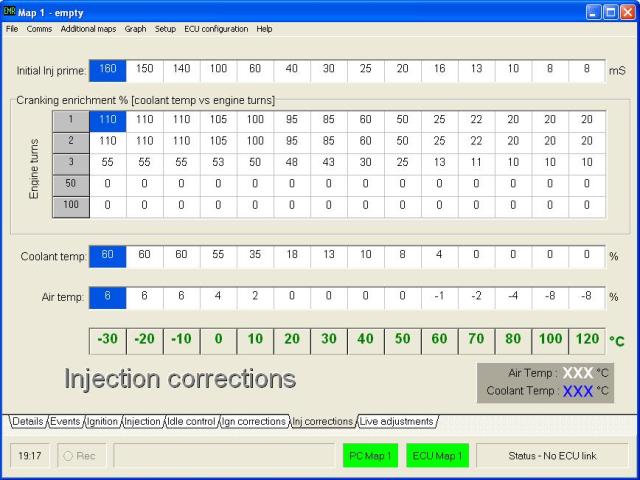The image size is (640, 480).
Task: Open the Graph menu
Action: pyautogui.click(x=135, y=29)
